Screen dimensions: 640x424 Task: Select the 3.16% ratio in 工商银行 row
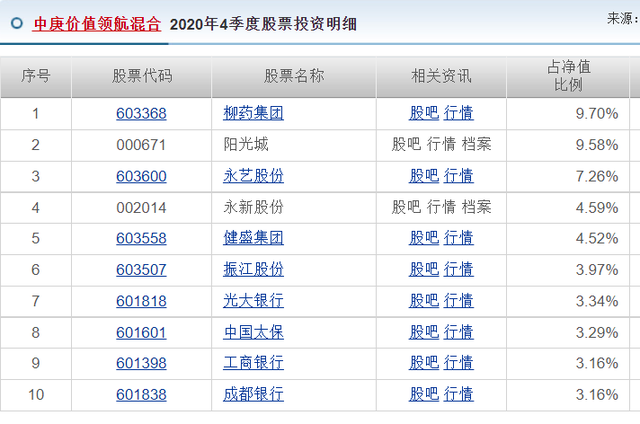coord(597,363)
